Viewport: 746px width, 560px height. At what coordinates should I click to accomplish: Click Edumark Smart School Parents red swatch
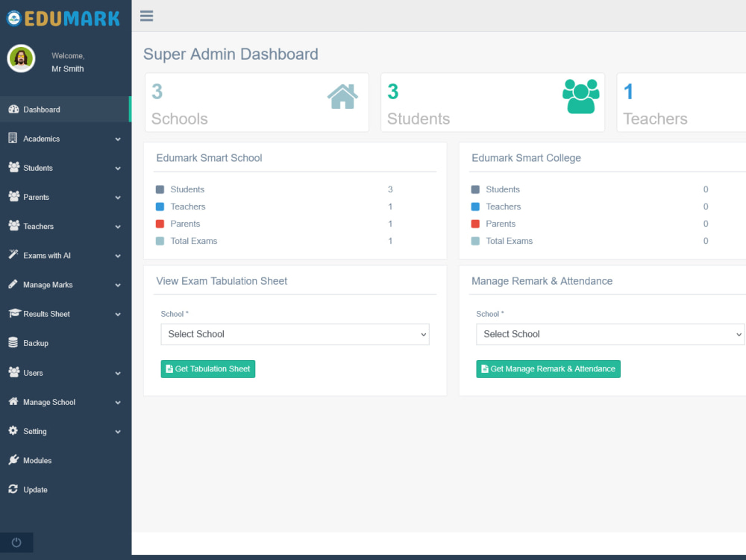[160, 224]
